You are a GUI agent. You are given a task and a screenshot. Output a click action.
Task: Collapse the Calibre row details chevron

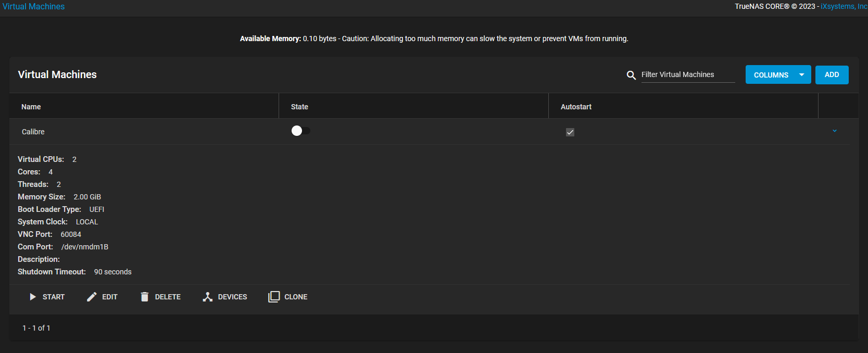pos(835,131)
